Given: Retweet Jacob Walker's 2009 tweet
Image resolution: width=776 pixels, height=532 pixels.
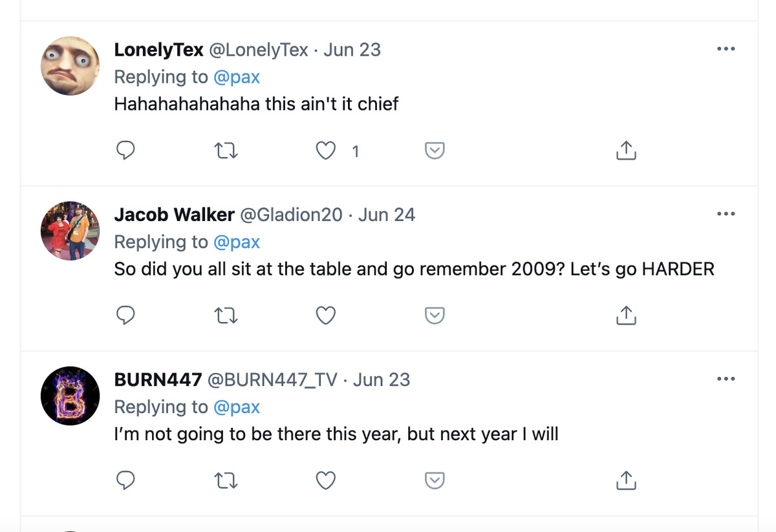Looking at the screenshot, I should (x=226, y=315).
